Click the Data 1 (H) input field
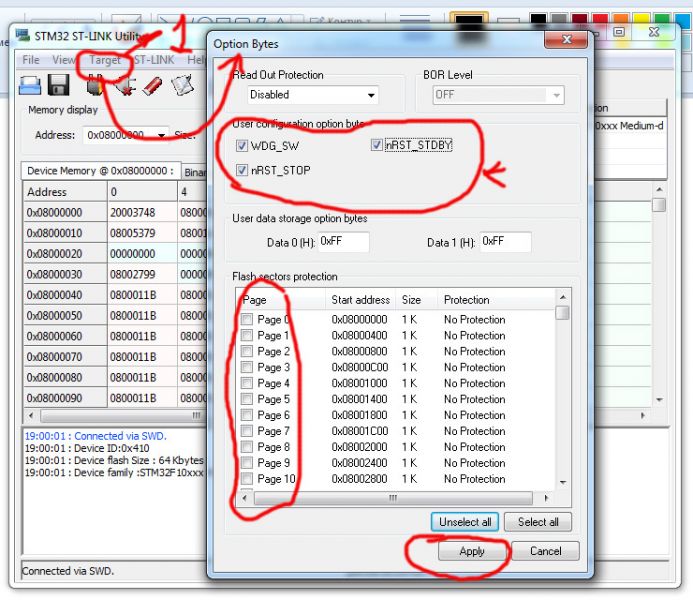Image resolution: width=693 pixels, height=600 pixels. (x=506, y=242)
